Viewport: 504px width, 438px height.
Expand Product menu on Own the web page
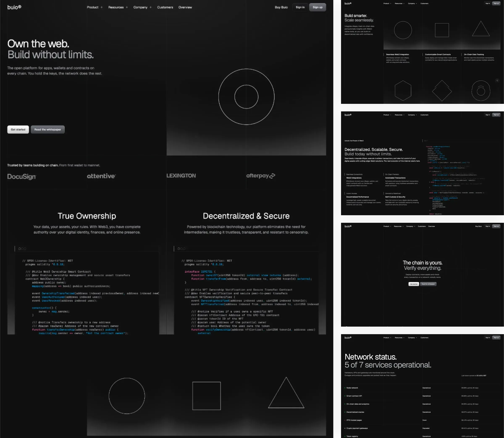(x=95, y=7)
